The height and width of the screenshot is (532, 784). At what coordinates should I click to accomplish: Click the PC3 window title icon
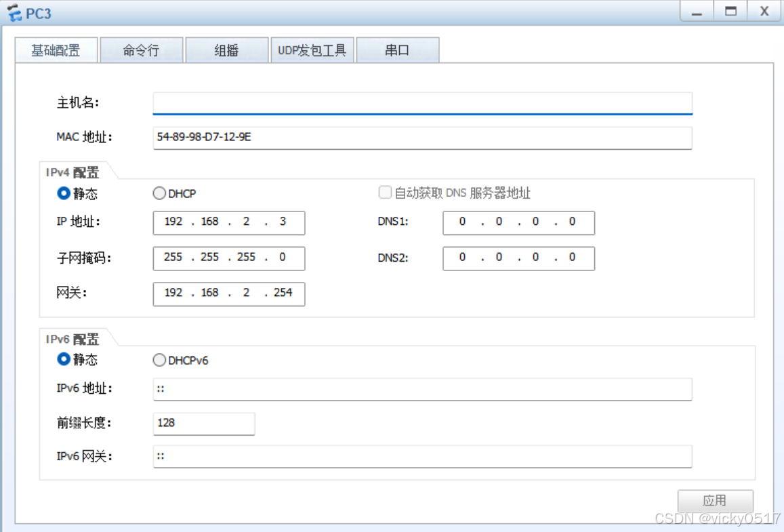(14, 12)
